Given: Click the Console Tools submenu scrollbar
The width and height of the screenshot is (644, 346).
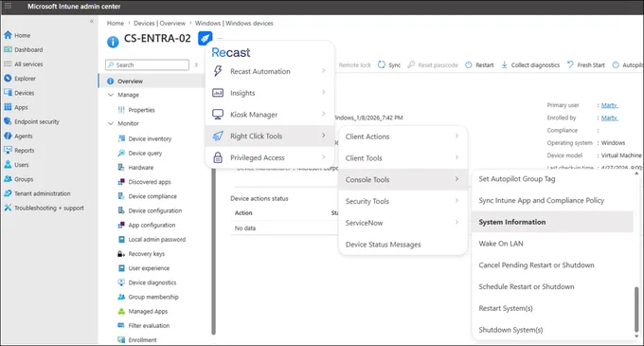Looking at the screenshot, I should click(x=636, y=309).
